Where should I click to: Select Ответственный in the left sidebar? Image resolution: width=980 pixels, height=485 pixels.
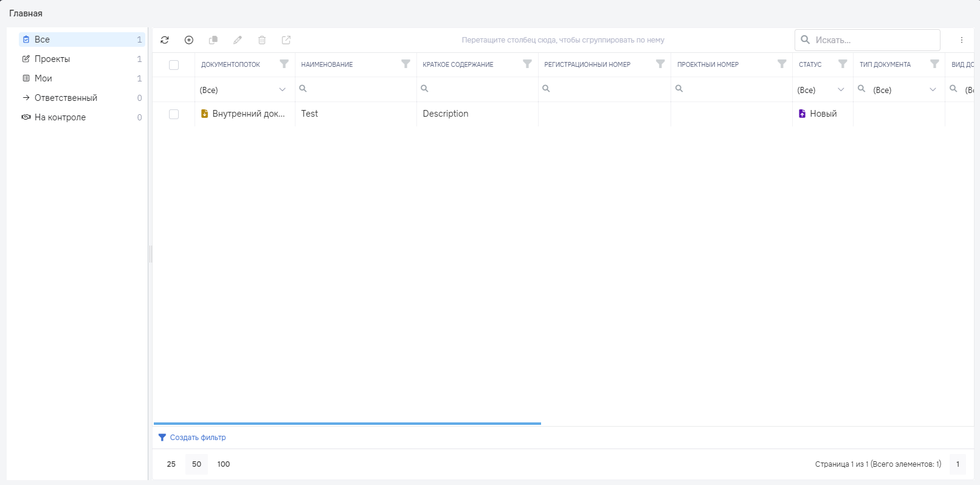(x=82, y=98)
